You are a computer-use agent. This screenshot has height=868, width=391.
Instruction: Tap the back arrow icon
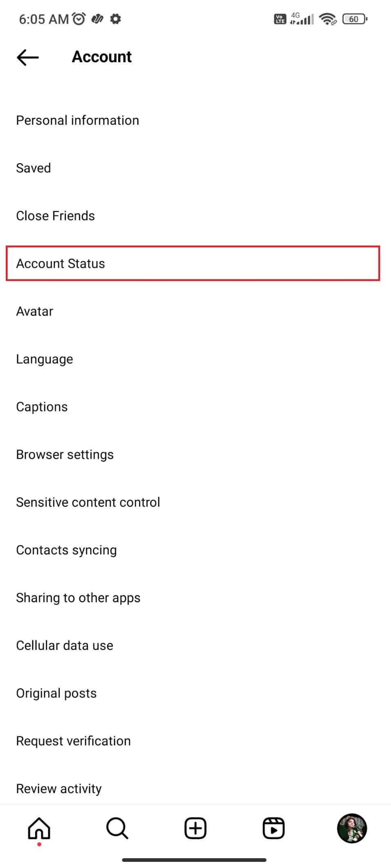coord(28,57)
